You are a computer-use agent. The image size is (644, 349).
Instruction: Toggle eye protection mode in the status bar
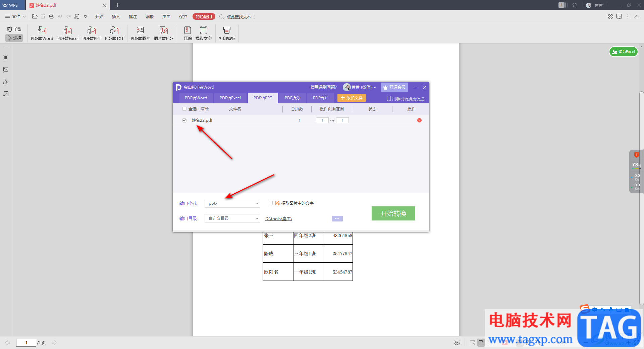[457, 343]
